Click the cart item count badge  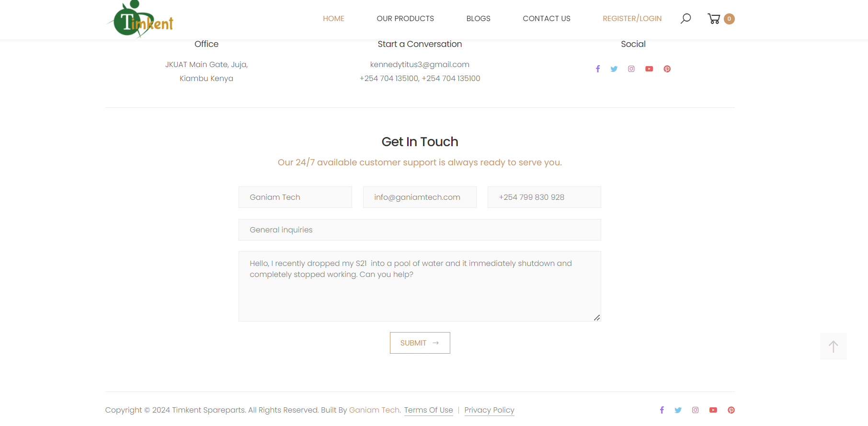pyautogui.click(x=729, y=19)
